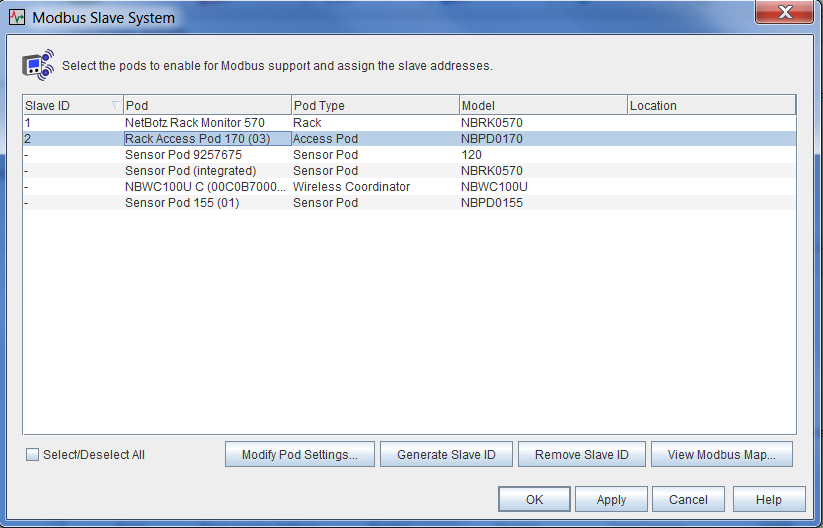Sort by the Pod Type column header

[375, 105]
